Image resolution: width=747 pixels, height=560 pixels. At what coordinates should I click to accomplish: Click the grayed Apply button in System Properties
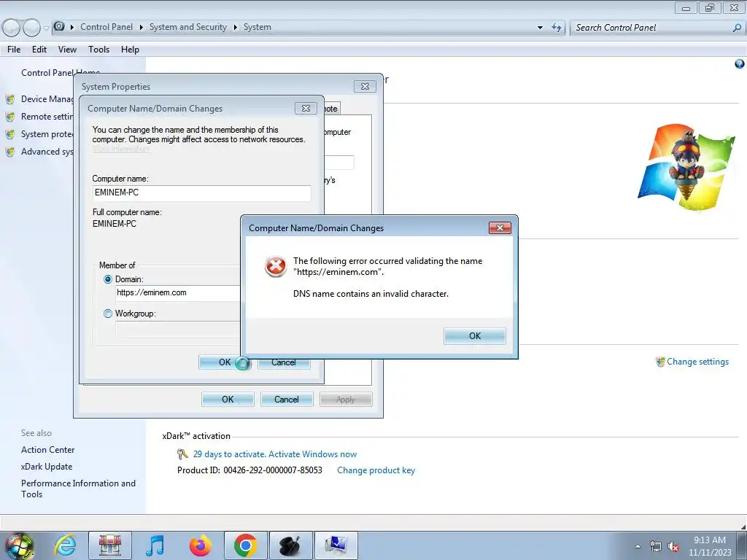tap(345, 400)
